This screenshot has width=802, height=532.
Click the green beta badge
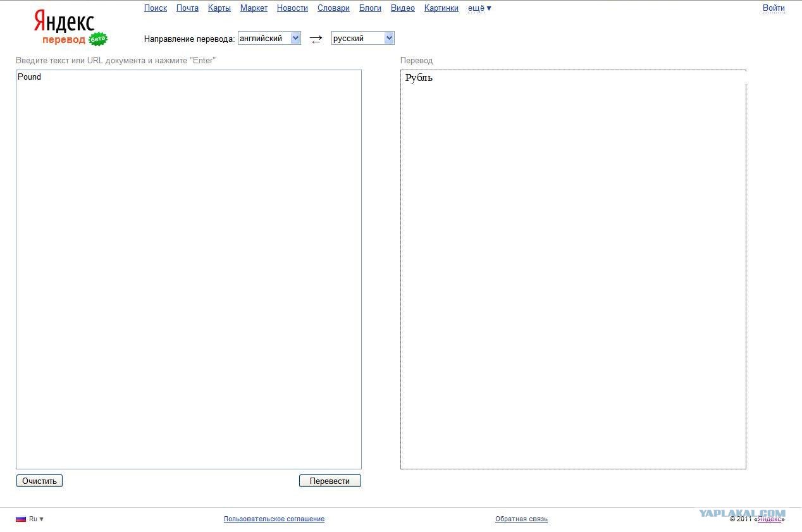point(98,39)
